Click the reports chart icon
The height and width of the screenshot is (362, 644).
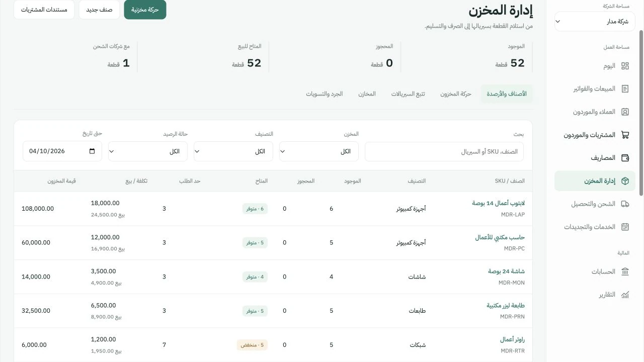point(625,295)
